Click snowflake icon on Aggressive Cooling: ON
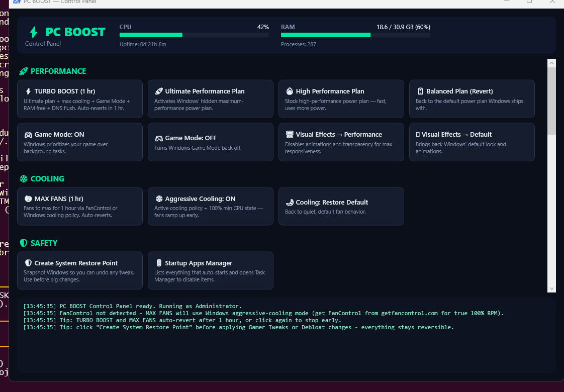Screen dimensions: 564x392 (159, 199)
